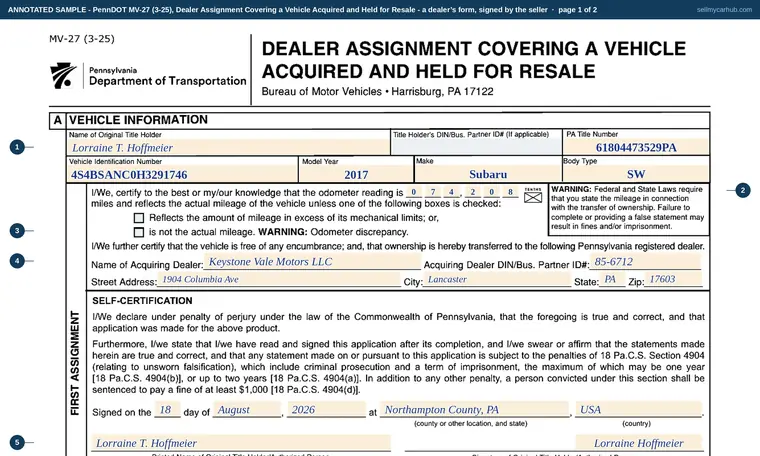This screenshot has width=760, height=456.
Task: Click the PA Title Number field 61804473529PA
Action: pos(636,147)
